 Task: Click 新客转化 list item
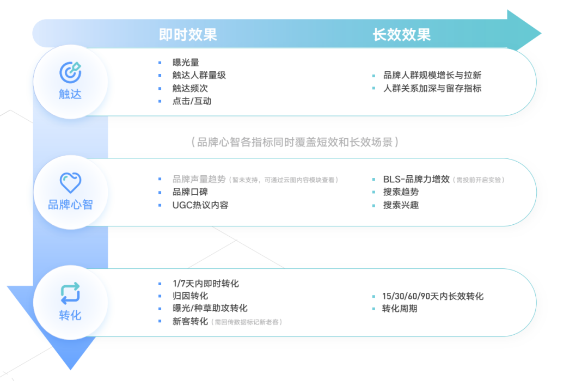pyautogui.click(x=190, y=321)
